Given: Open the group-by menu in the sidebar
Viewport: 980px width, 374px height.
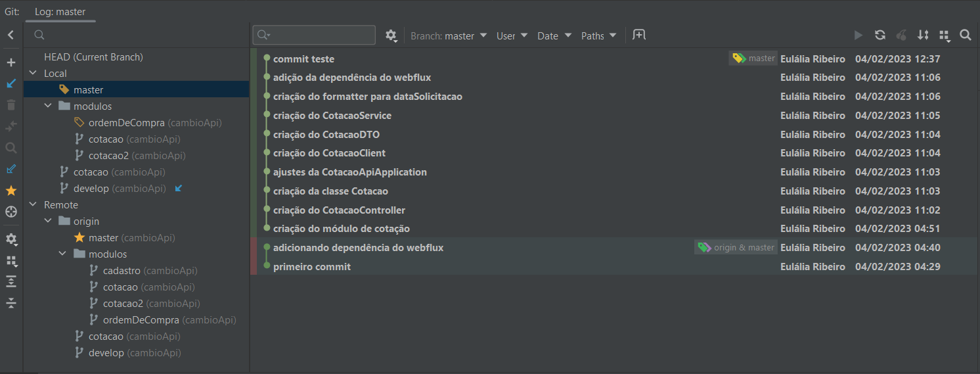Looking at the screenshot, I should point(11,261).
